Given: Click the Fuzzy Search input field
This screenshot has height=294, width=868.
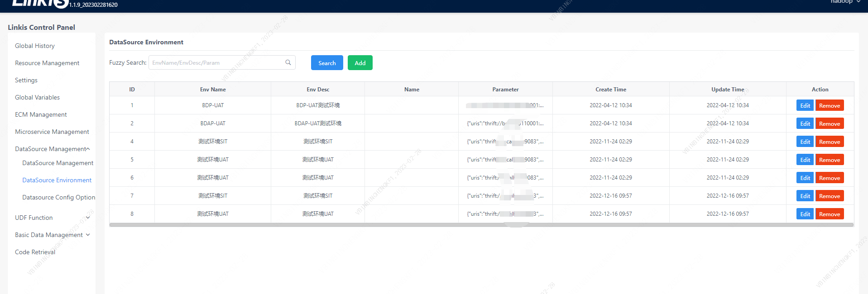Looking at the screenshot, I should pyautogui.click(x=217, y=62).
